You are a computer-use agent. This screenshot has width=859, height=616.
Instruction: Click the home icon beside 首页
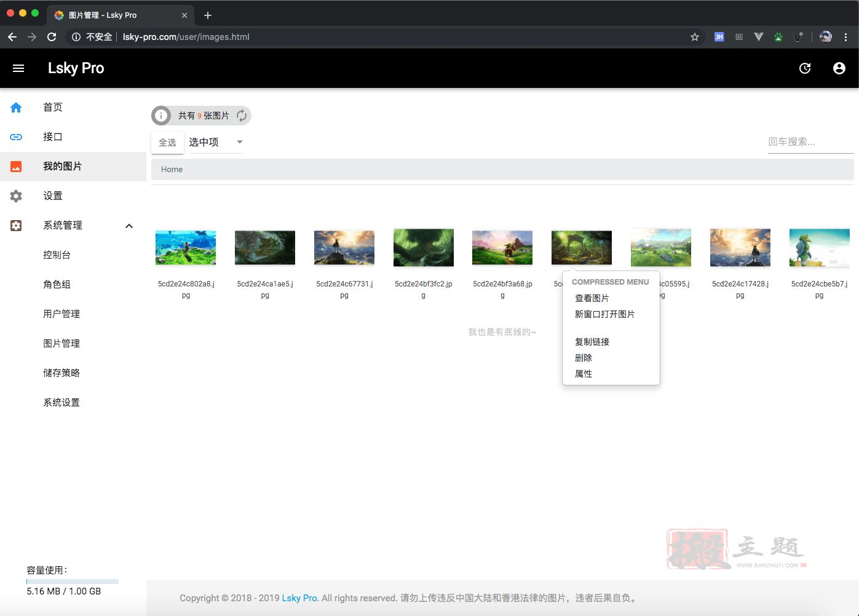coord(16,108)
